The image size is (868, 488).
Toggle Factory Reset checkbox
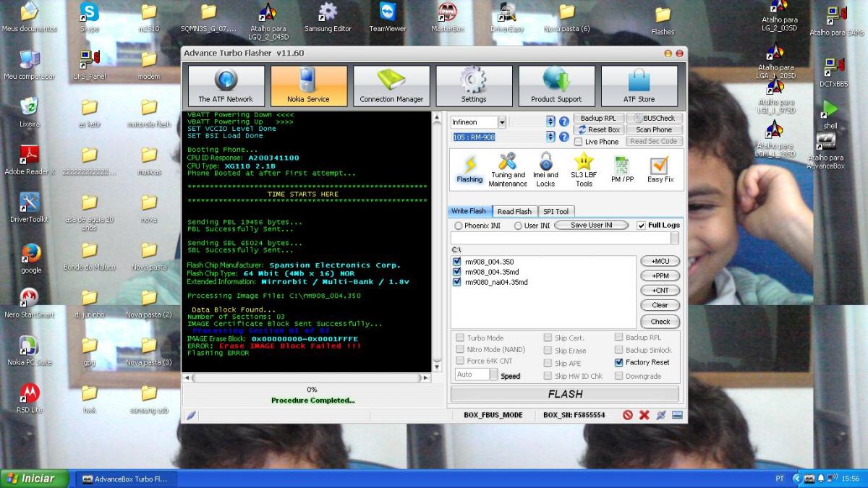point(619,362)
